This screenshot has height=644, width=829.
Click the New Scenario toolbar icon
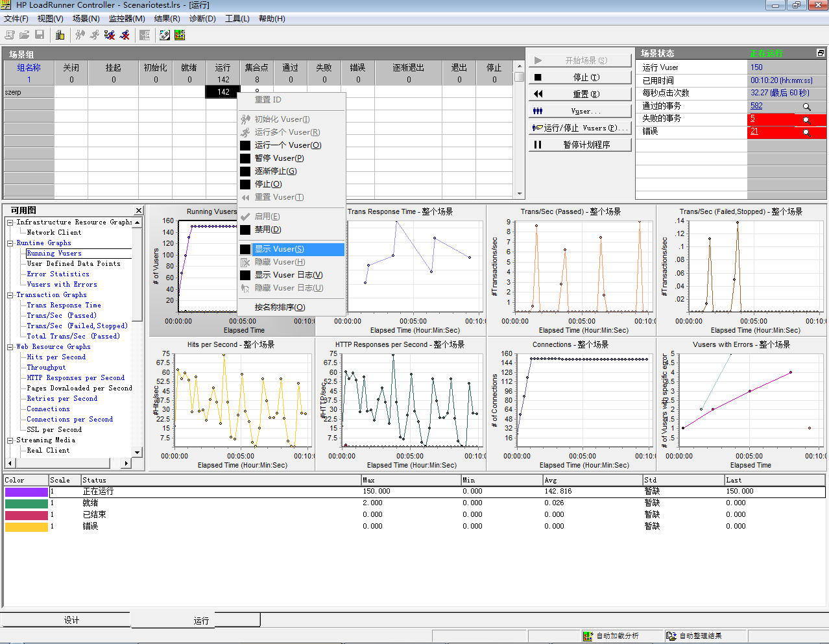(x=10, y=34)
